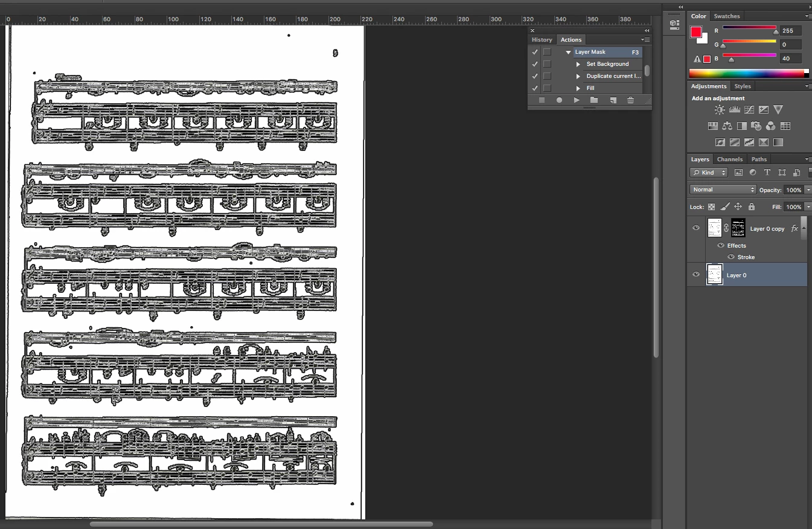Click the Lock all padlock icon
The height and width of the screenshot is (529, 812).
tap(751, 207)
